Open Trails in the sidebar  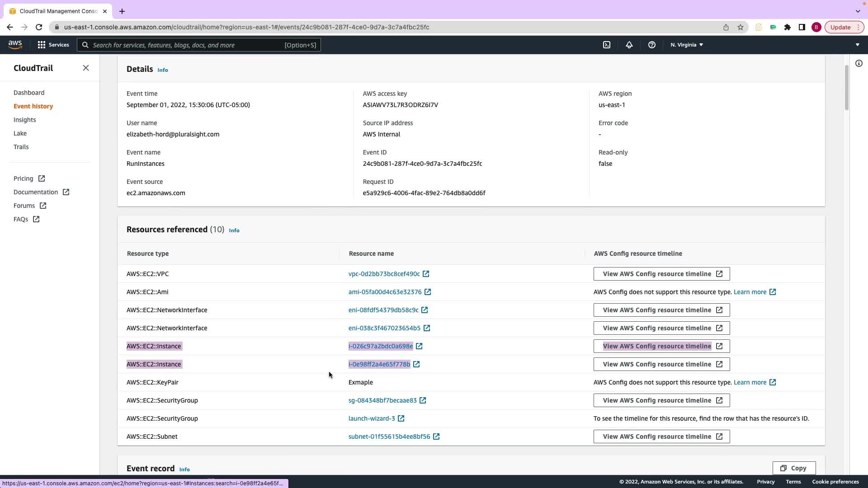(21, 147)
